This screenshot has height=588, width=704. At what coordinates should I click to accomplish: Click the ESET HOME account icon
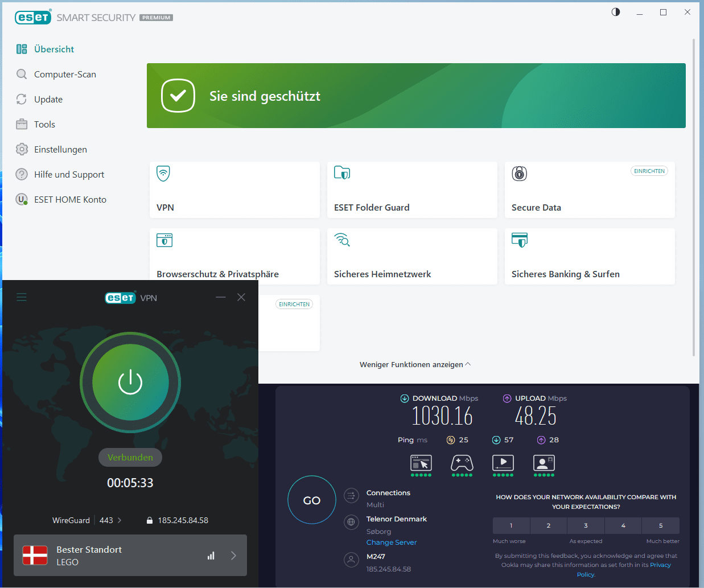tap(22, 199)
